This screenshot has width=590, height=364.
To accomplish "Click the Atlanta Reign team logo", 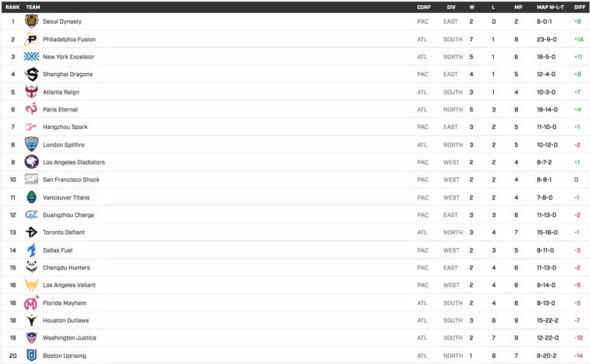I will click(x=31, y=91).
